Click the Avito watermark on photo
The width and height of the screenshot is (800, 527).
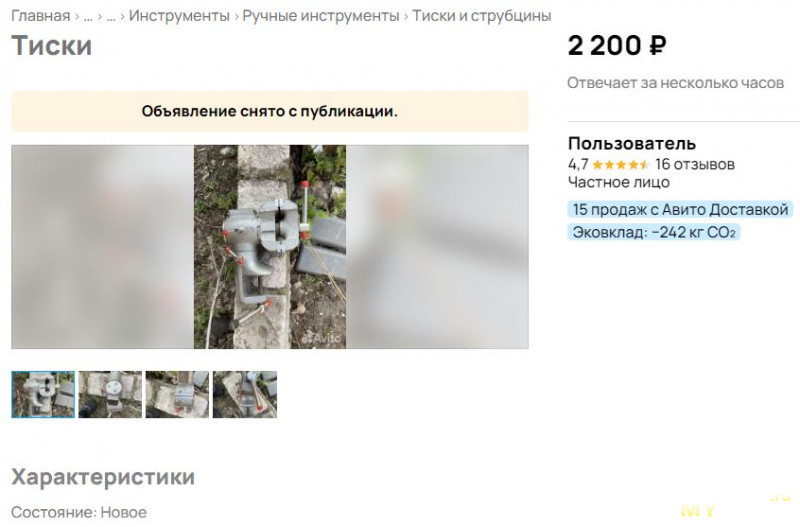pyautogui.click(x=321, y=338)
